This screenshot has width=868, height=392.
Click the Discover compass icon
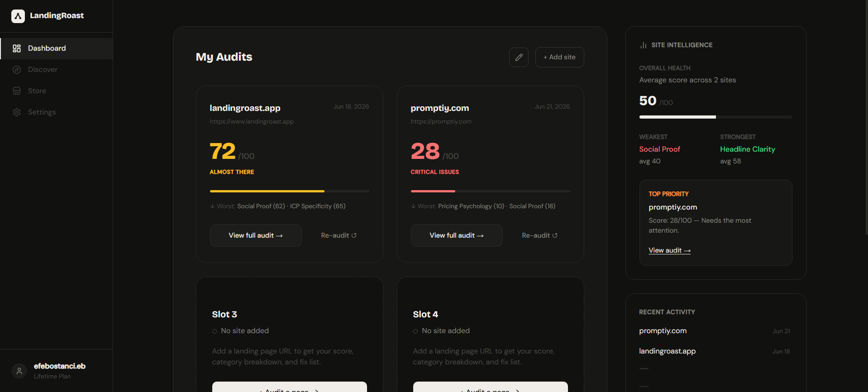[x=17, y=70]
